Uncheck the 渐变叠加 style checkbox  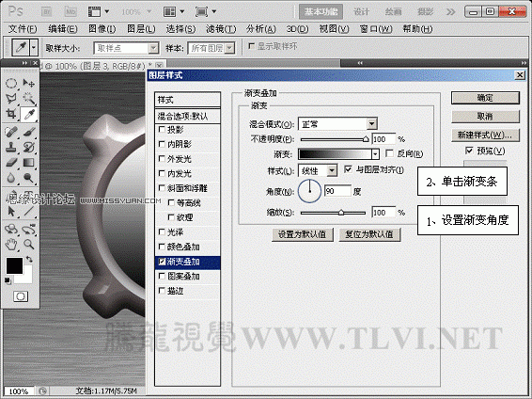tap(162, 262)
